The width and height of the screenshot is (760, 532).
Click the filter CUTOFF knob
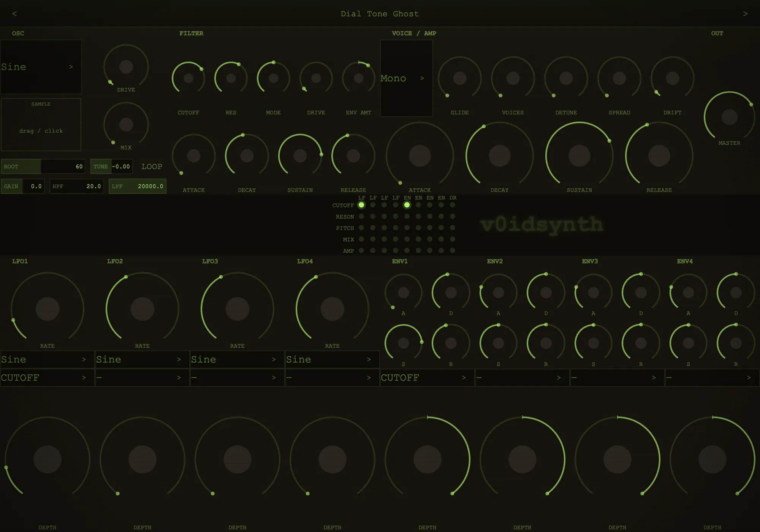(x=188, y=78)
